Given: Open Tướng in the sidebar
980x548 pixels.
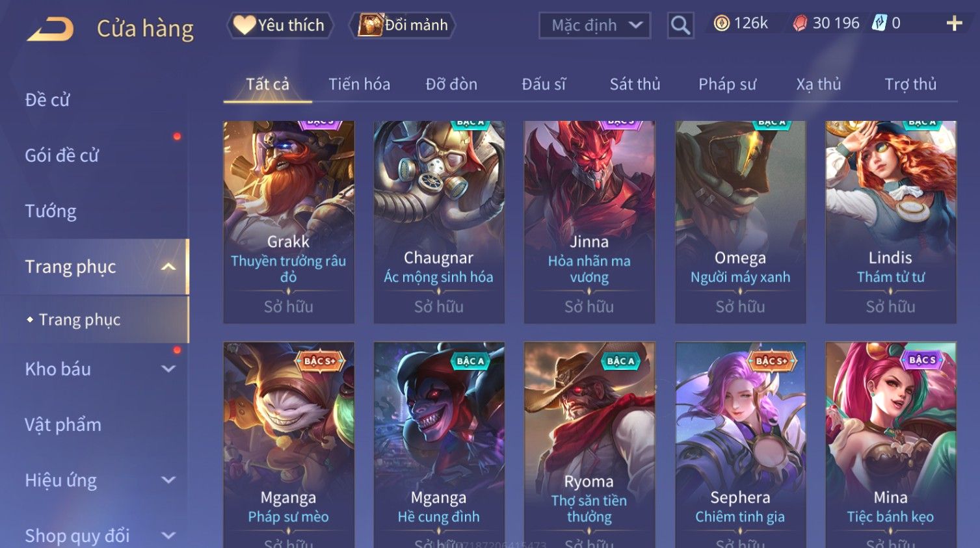Looking at the screenshot, I should point(51,211).
